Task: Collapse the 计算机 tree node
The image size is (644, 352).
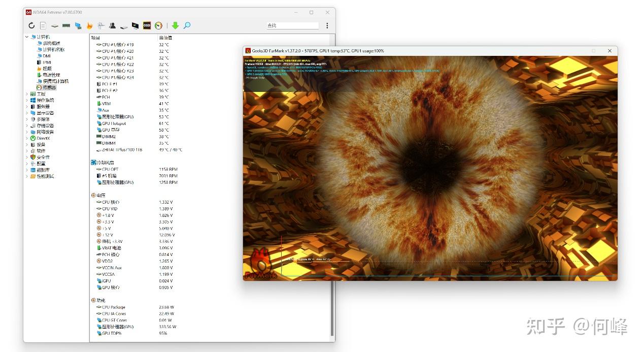Action: [x=27, y=37]
